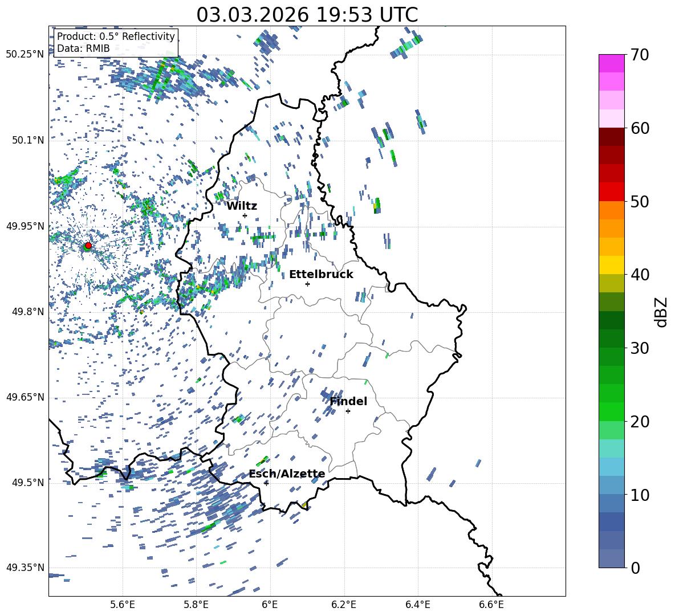This screenshot has width=675, height=616.
Task: Select the Findel city label
Action: 348,401
